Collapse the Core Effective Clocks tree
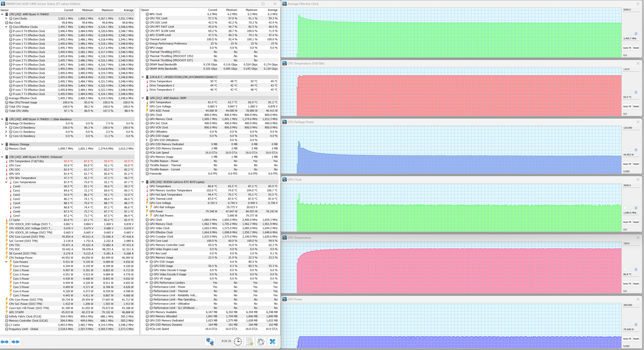This screenshot has width=644, height=350. pyautogui.click(x=6, y=27)
